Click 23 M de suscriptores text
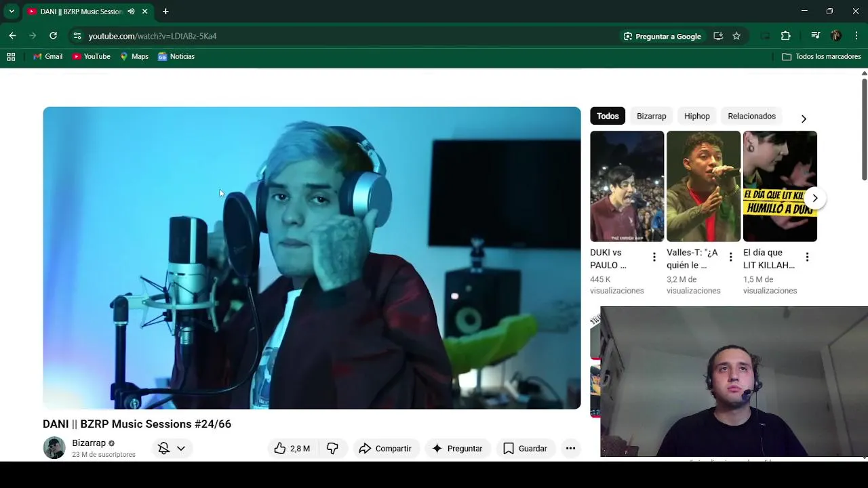Image resolution: width=868 pixels, height=488 pixels. [104, 455]
